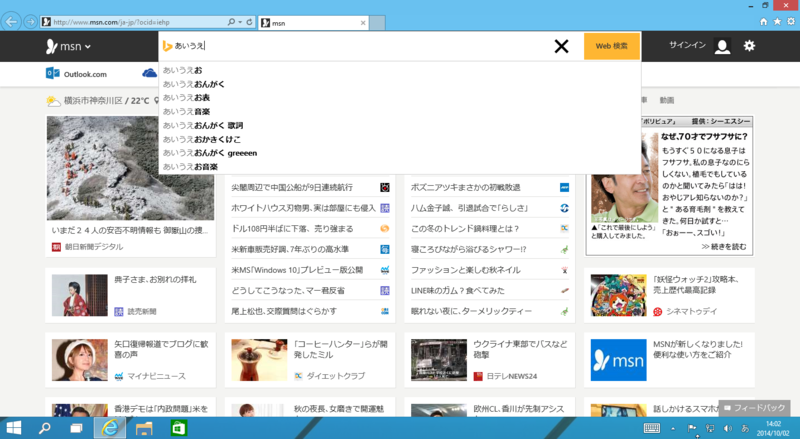Image resolution: width=800 pixels, height=439 pixels.
Task: Open a new blank tab
Action: (x=377, y=23)
